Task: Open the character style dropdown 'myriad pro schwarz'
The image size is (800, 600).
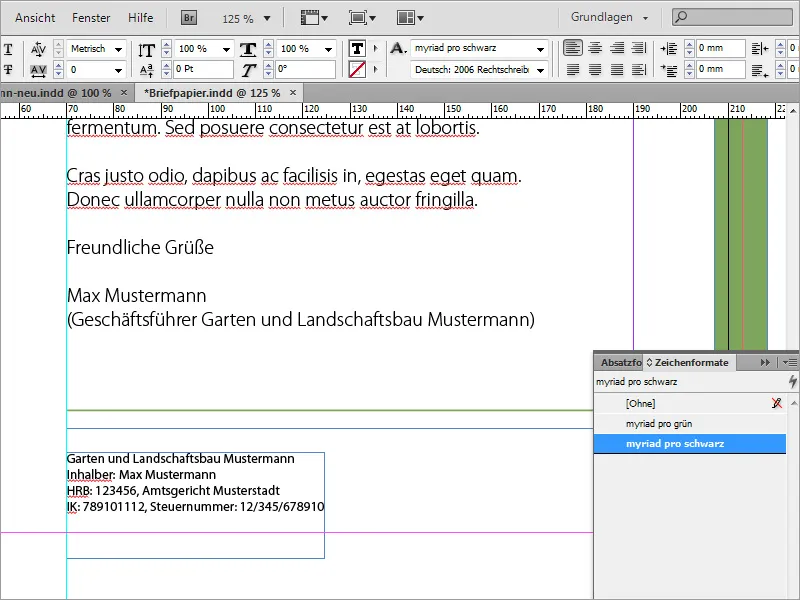Action: pos(540,49)
